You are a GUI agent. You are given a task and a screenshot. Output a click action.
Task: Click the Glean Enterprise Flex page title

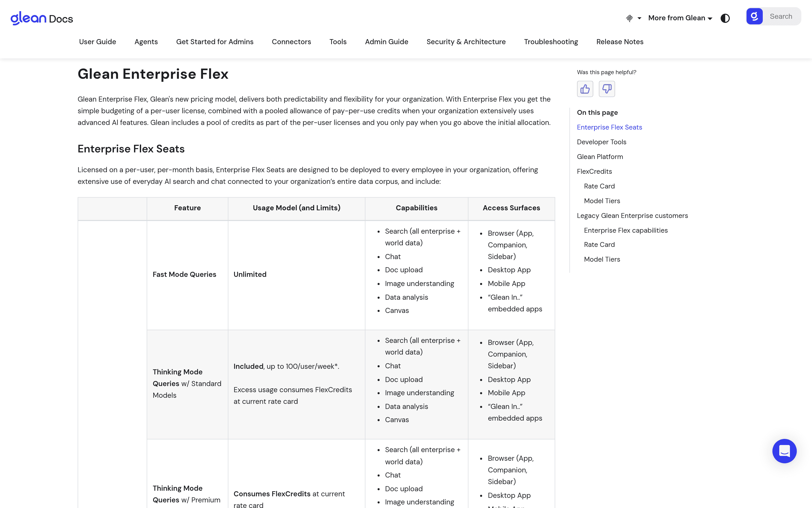point(153,74)
